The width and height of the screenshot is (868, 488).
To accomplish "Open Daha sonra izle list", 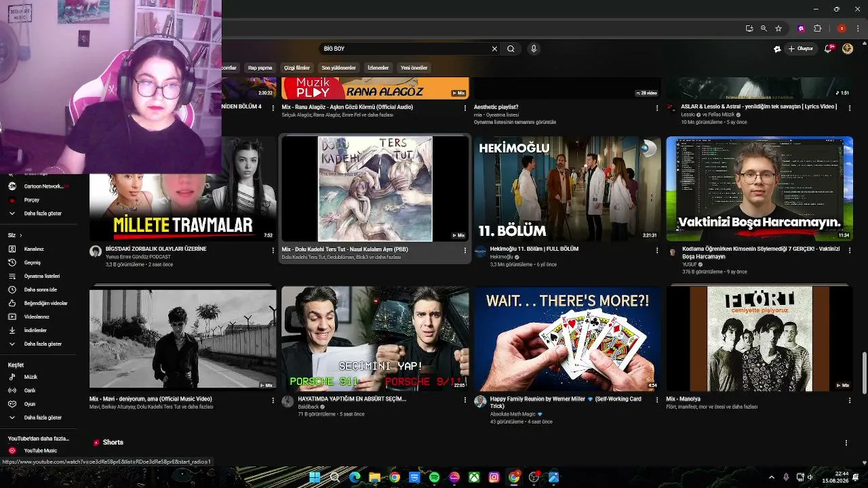I will (x=41, y=289).
